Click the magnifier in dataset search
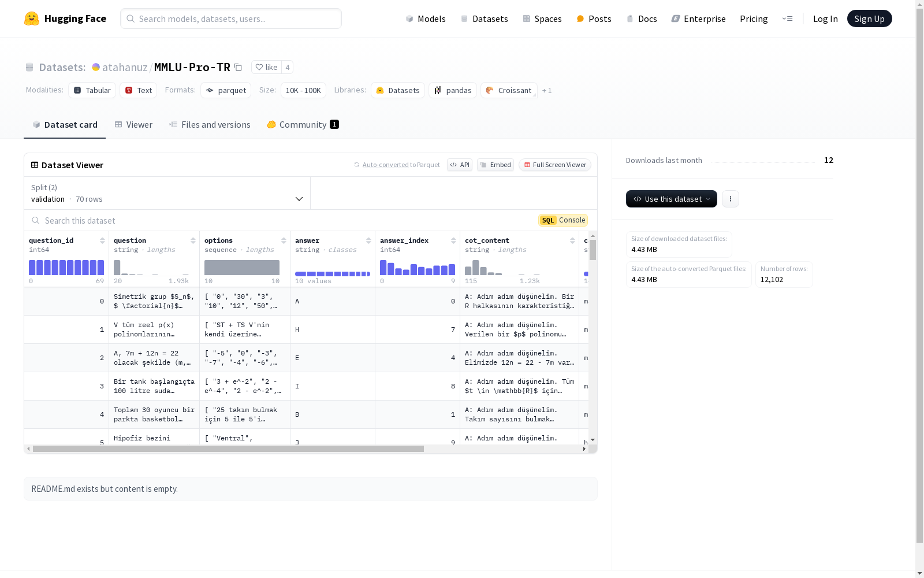 pos(36,220)
